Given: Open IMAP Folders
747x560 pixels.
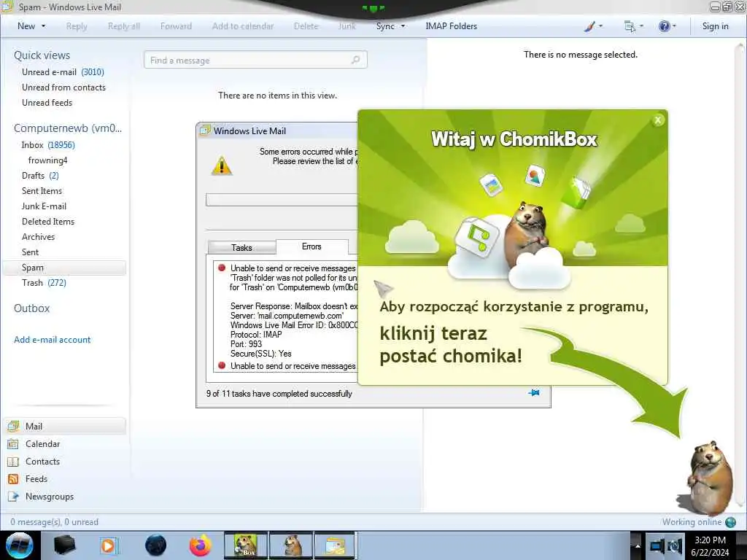Looking at the screenshot, I should [x=451, y=26].
